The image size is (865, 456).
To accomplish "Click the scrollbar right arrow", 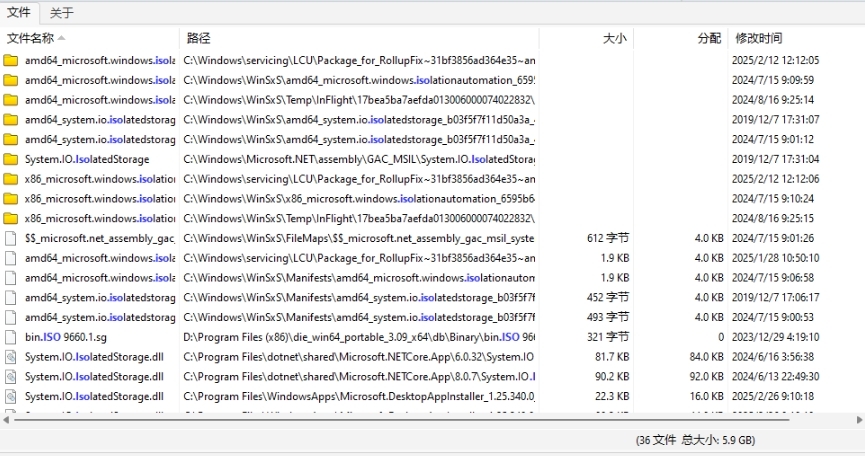I will tap(859, 420).
